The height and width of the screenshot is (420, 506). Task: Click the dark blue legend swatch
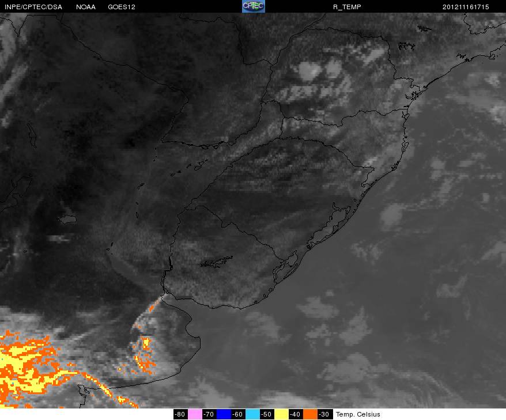224,414
